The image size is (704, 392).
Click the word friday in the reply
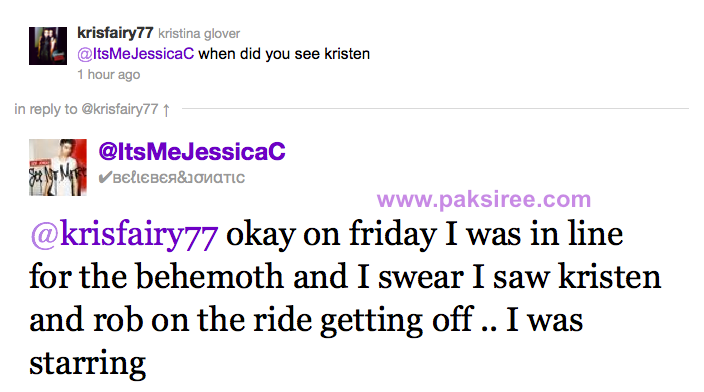coord(393,235)
